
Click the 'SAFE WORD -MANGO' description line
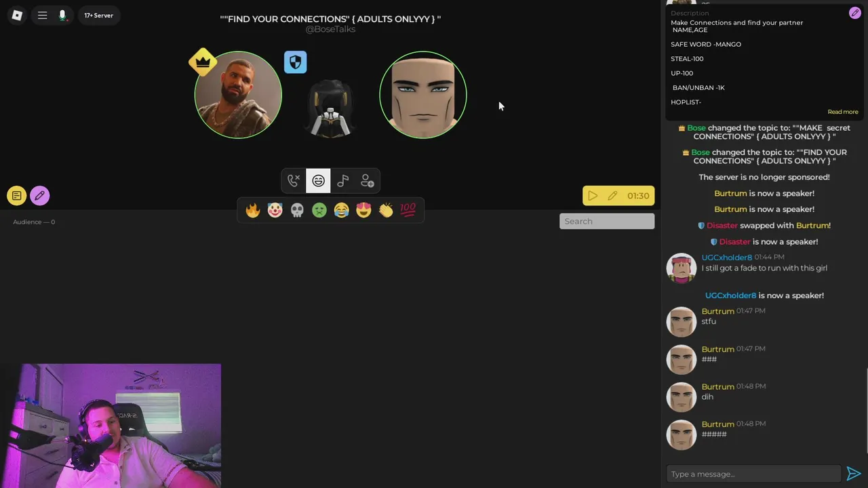[x=706, y=44]
